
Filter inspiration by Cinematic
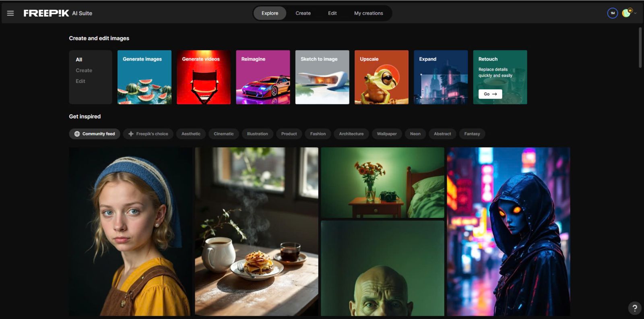224,134
